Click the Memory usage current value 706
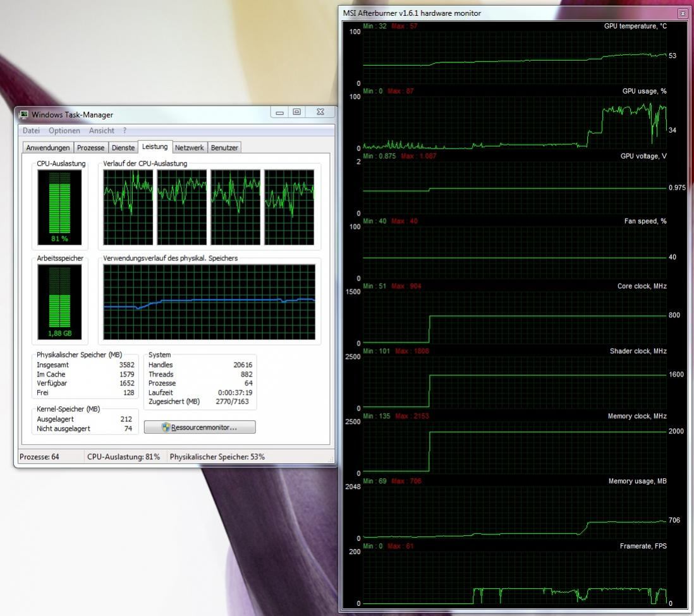This screenshot has height=616, width=694. click(x=674, y=521)
